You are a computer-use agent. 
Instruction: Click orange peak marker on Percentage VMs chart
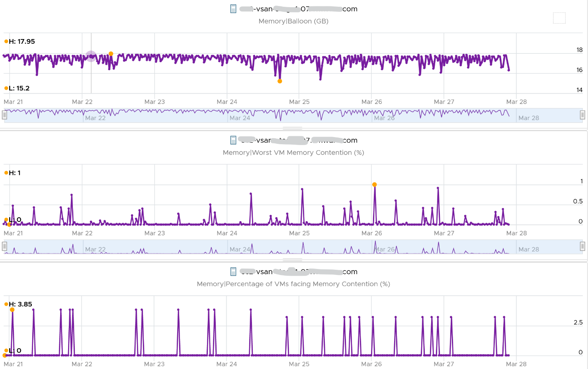click(12, 310)
